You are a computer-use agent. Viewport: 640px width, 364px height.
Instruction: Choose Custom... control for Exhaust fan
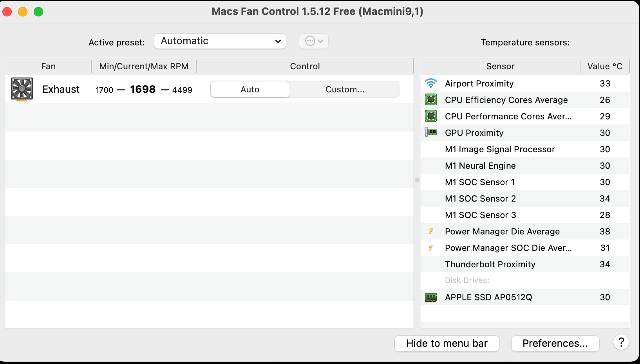click(x=345, y=89)
